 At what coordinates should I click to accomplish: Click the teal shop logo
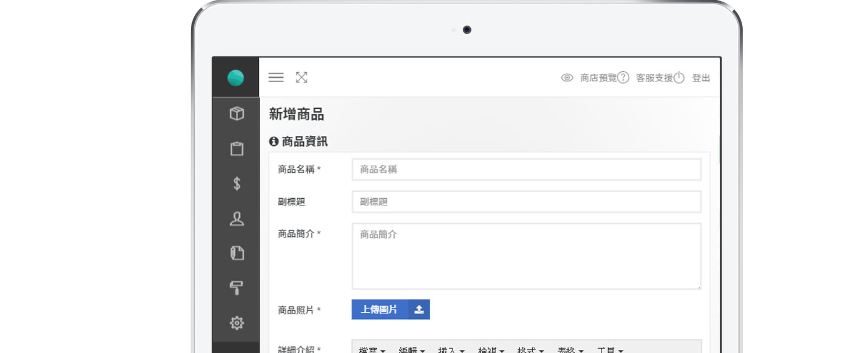point(235,78)
